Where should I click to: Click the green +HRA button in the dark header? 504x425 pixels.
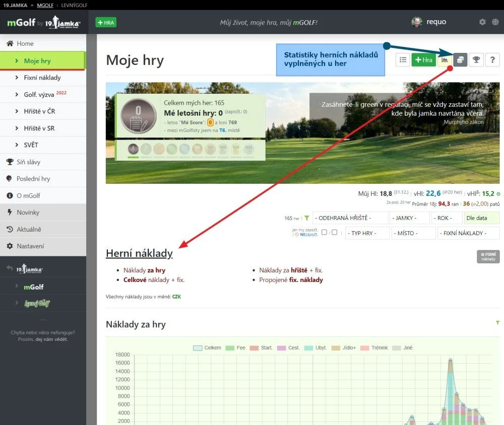coord(106,23)
